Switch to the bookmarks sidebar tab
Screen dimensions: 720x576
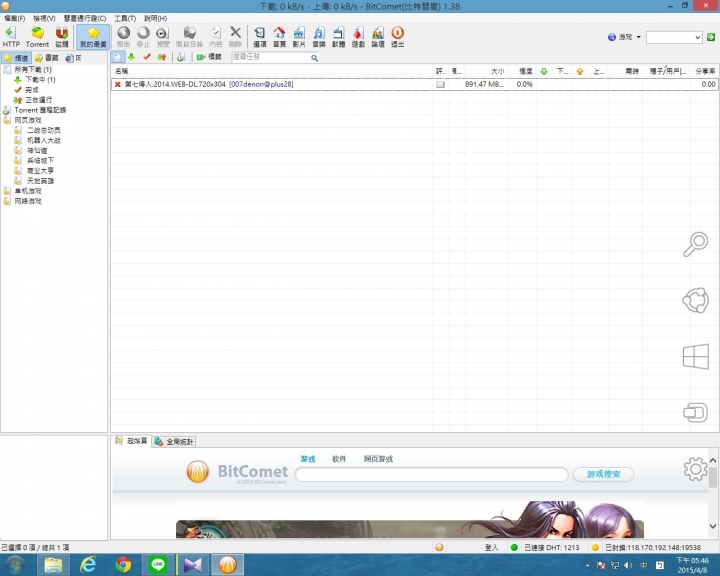tap(47, 58)
